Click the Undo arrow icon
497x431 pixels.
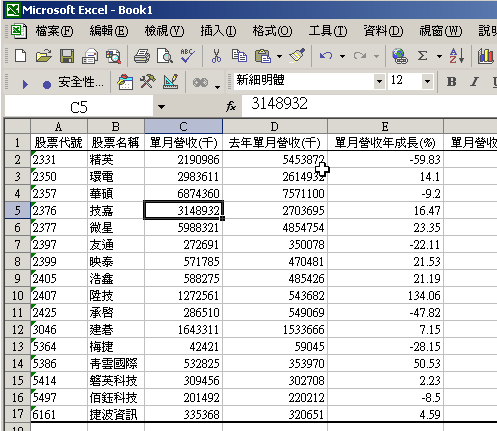326,56
